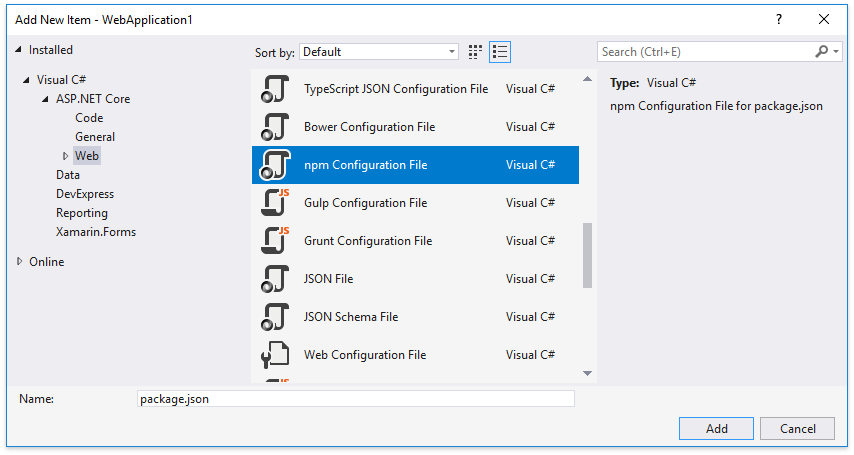The height and width of the screenshot is (455, 854).
Task: Select the DevExpress category
Action: 85,194
